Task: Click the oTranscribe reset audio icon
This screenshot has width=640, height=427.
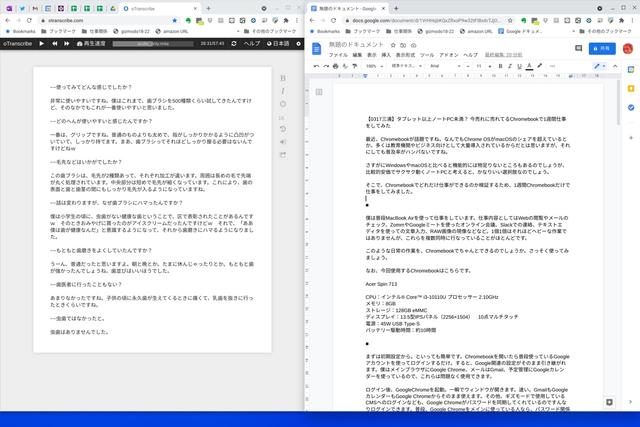Action: [234, 44]
